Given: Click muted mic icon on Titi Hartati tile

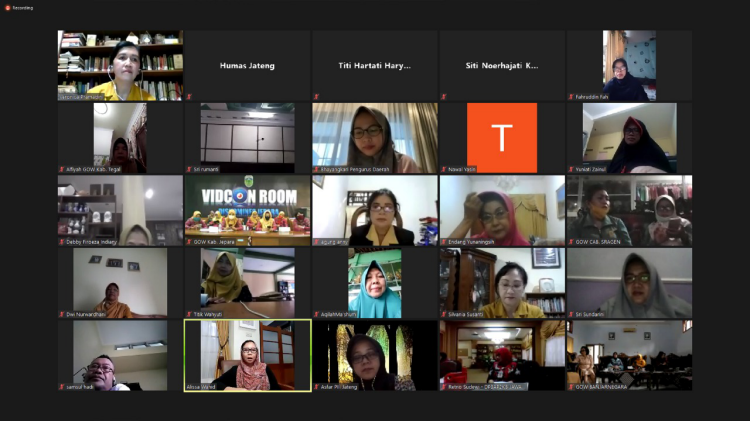Looking at the screenshot, I should pyautogui.click(x=316, y=97).
